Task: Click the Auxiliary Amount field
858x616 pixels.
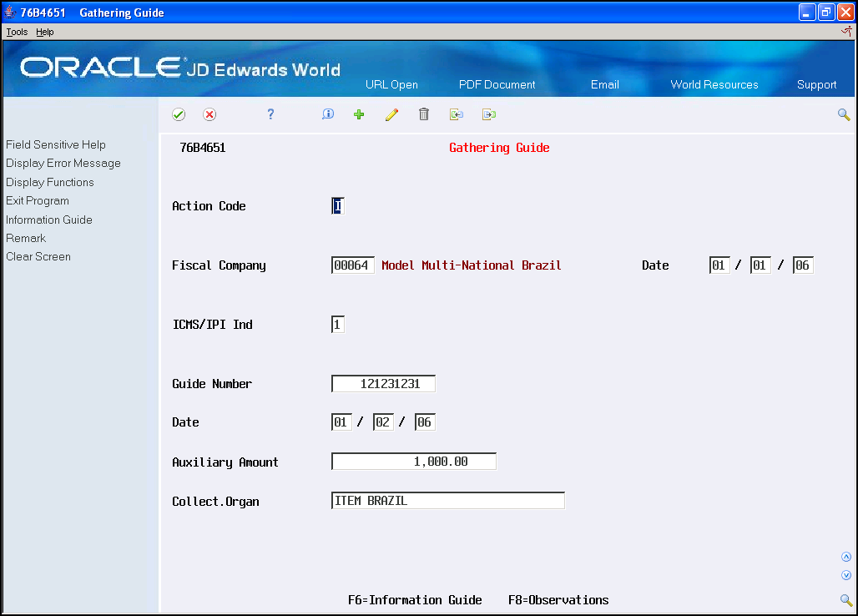Action: (414, 462)
